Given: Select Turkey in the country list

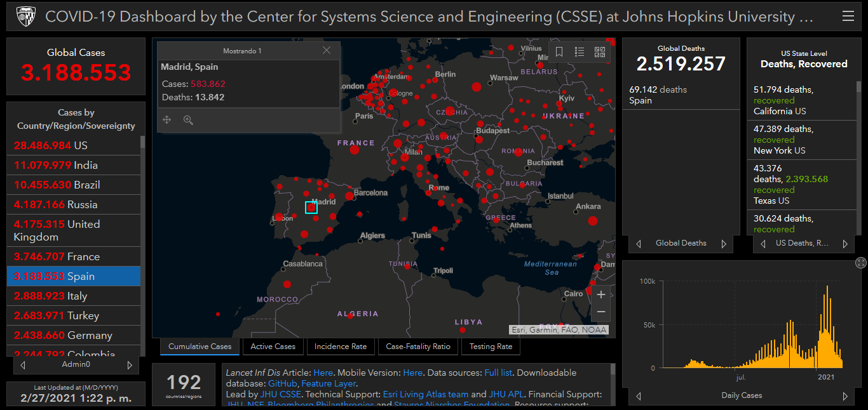Looking at the screenshot, I should [x=74, y=315].
